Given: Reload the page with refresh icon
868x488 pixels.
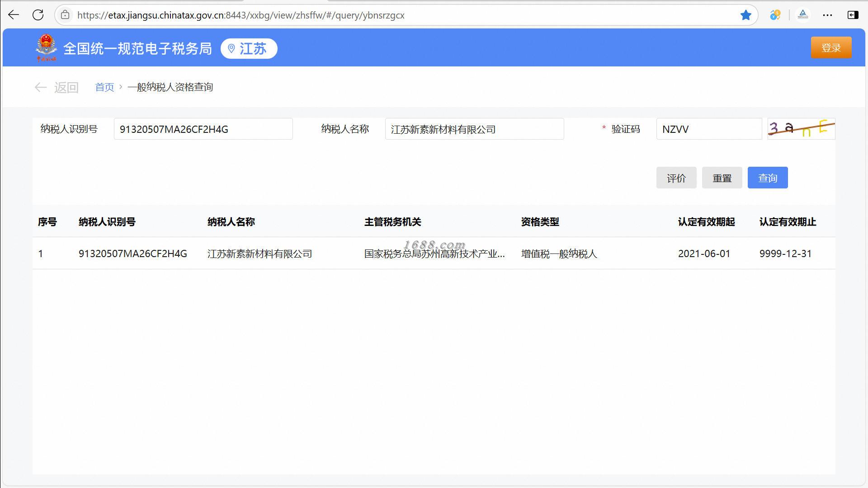Looking at the screenshot, I should coord(38,15).
